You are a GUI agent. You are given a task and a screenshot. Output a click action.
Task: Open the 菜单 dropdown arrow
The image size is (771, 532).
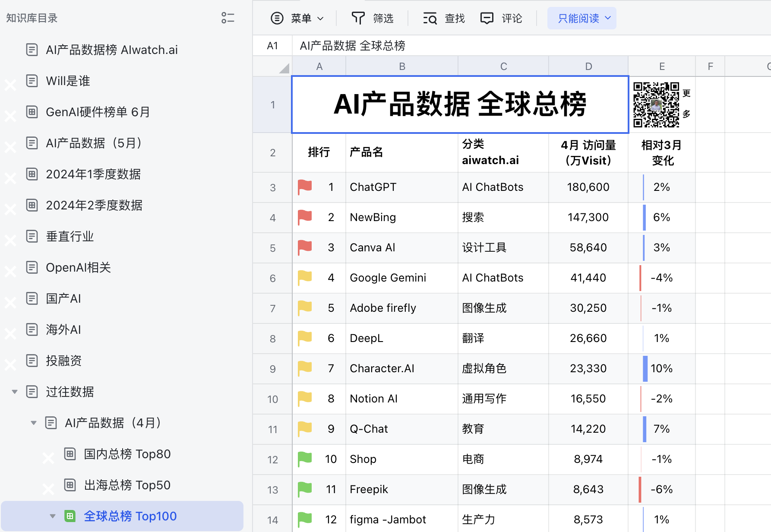[320, 19]
